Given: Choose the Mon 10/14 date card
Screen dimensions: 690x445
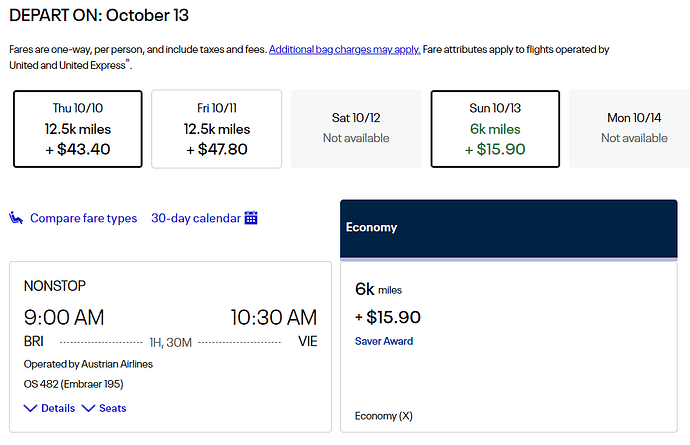Looking at the screenshot, I should (x=631, y=129).
